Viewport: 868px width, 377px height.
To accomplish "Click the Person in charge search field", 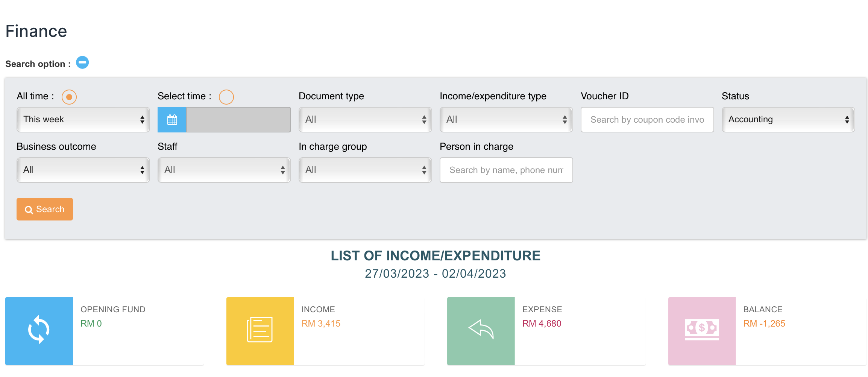I will tap(506, 170).
